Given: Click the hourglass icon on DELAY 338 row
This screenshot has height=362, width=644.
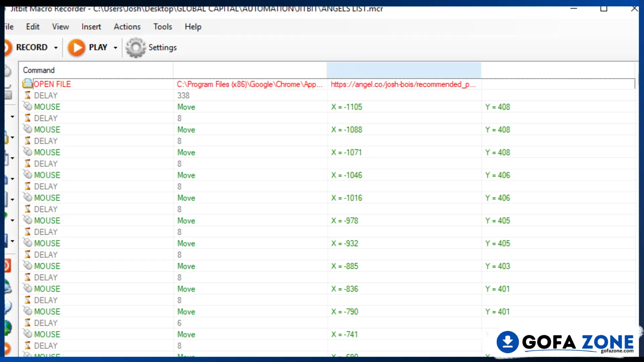Looking at the screenshot, I should [x=28, y=96].
